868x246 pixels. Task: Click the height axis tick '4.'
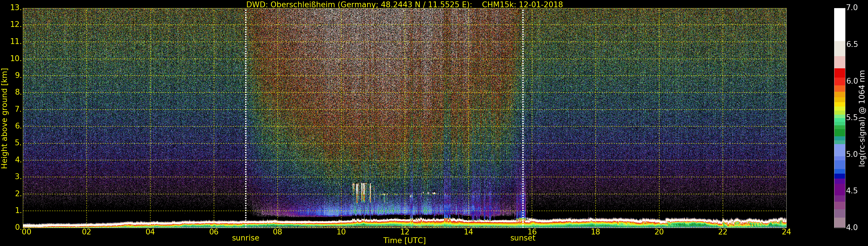click(x=18, y=160)
